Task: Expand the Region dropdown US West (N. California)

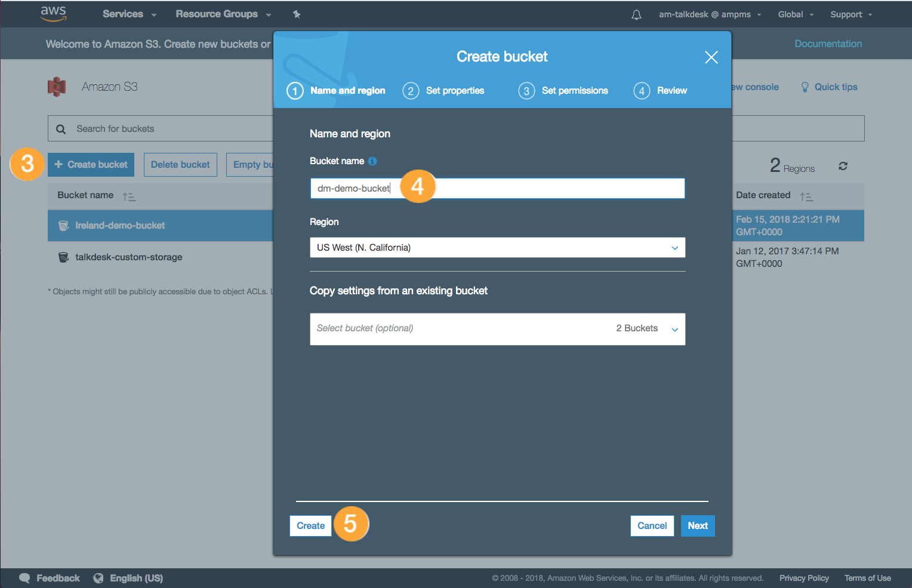Action: click(497, 248)
